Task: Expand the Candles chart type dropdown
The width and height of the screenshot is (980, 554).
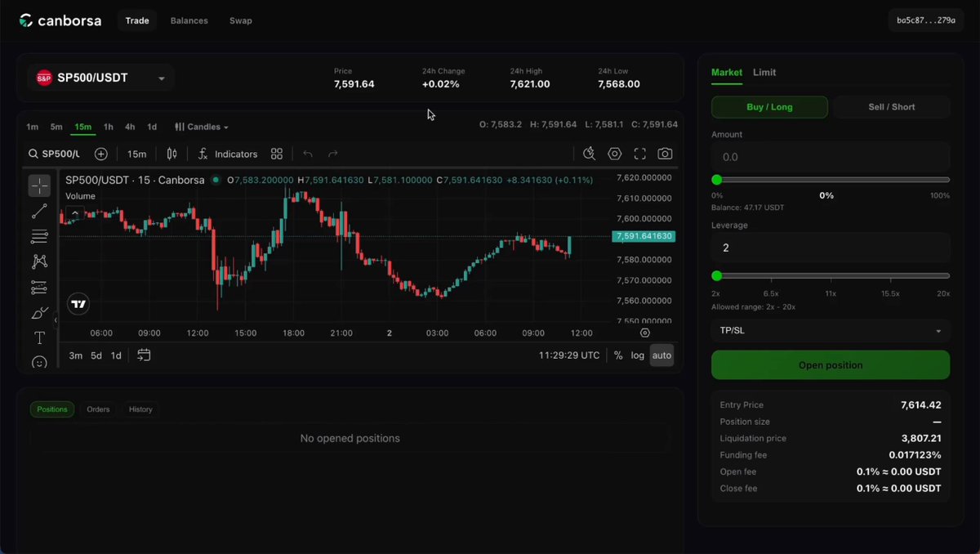Action: point(202,127)
